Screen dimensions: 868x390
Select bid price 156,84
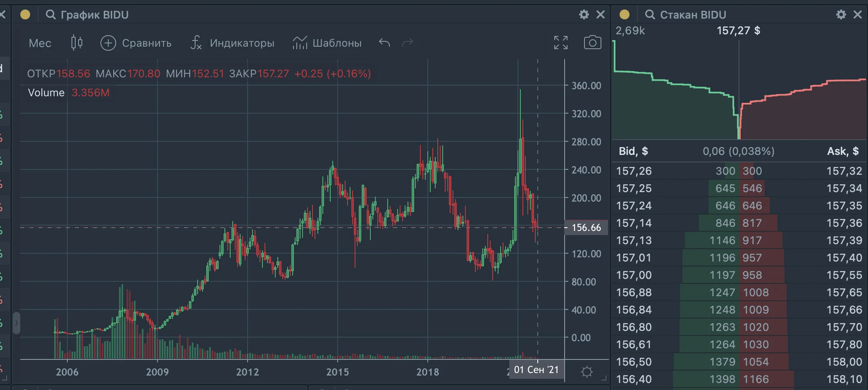pos(634,310)
